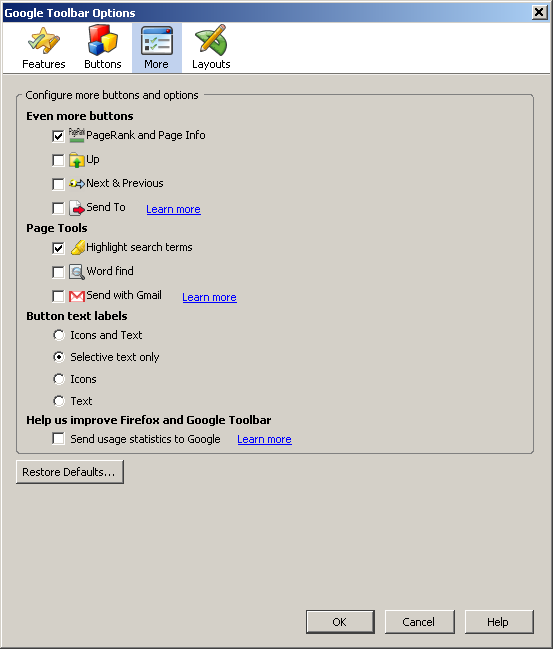Open Learn more link for usage statistics
553x649 pixels.
tap(264, 439)
